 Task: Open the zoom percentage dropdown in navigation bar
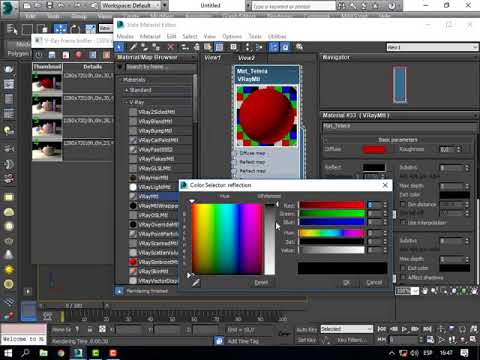(x=415, y=291)
